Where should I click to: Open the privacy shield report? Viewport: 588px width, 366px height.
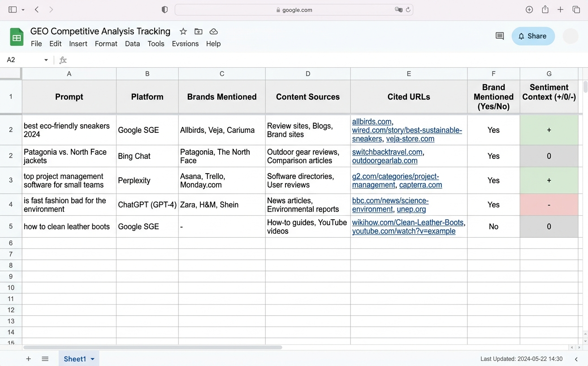164,9
